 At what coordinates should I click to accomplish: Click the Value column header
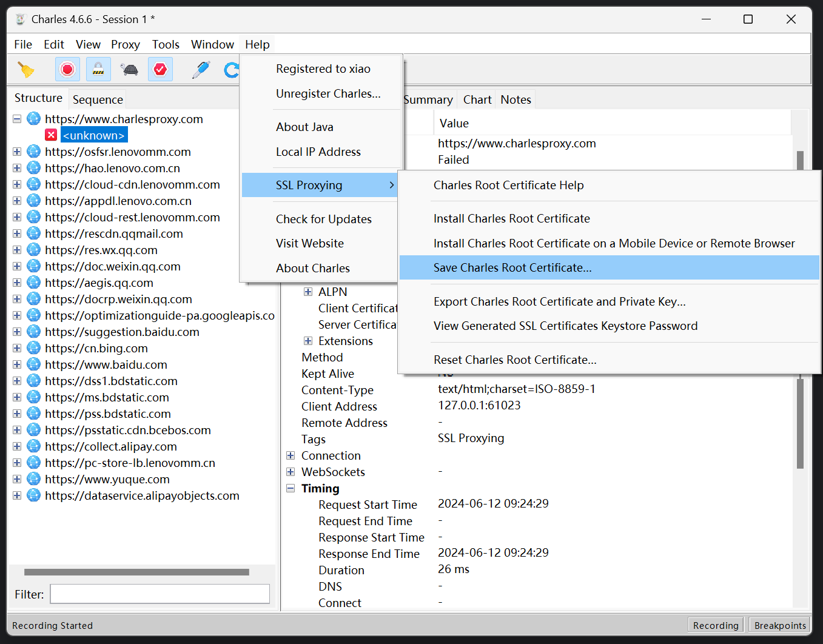[612, 123]
